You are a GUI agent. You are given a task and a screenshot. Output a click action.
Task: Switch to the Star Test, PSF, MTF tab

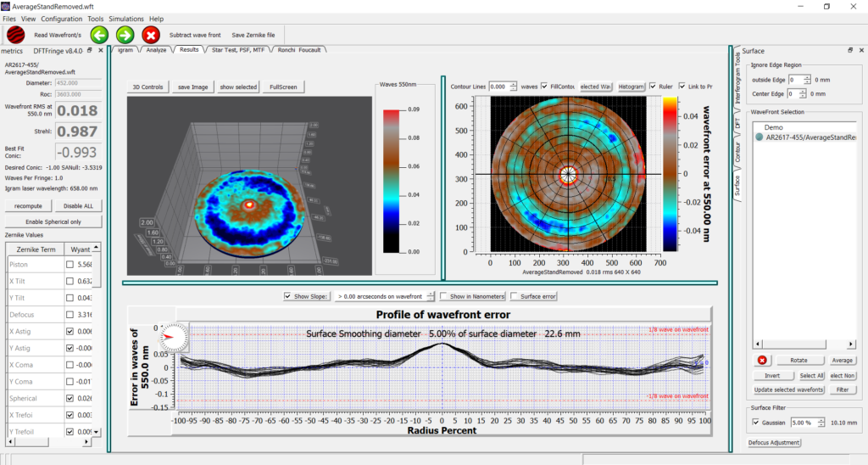coord(238,50)
